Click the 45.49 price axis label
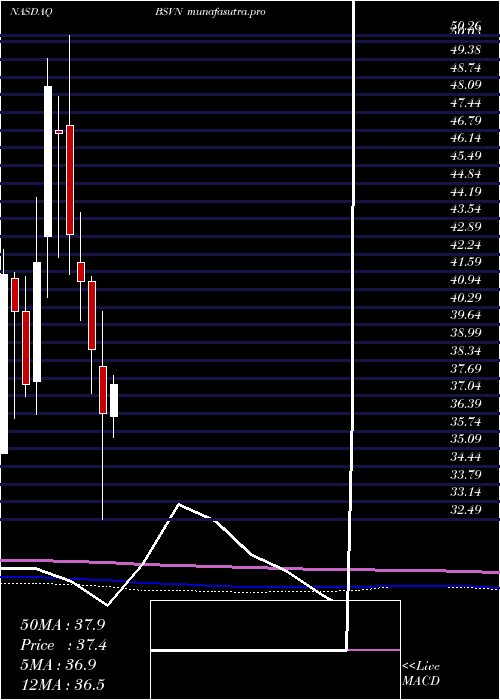 [465, 156]
